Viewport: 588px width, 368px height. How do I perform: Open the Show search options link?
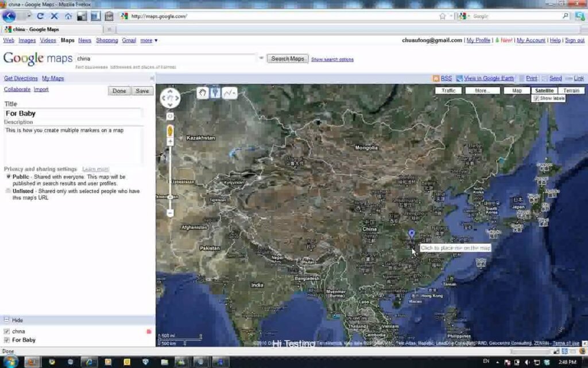click(332, 59)
